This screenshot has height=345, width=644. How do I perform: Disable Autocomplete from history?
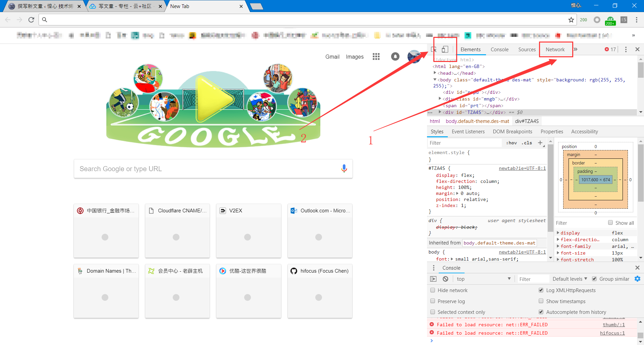coord(541,312)
